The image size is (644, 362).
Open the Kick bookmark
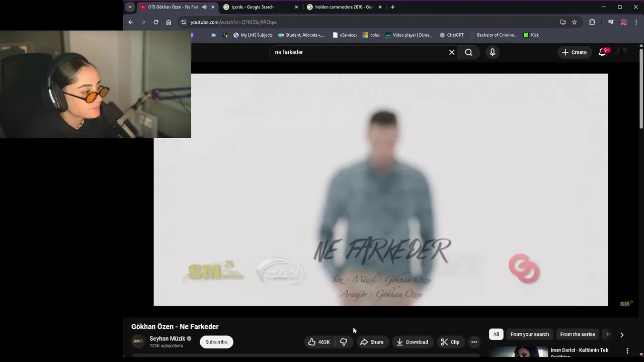(531, 35)
